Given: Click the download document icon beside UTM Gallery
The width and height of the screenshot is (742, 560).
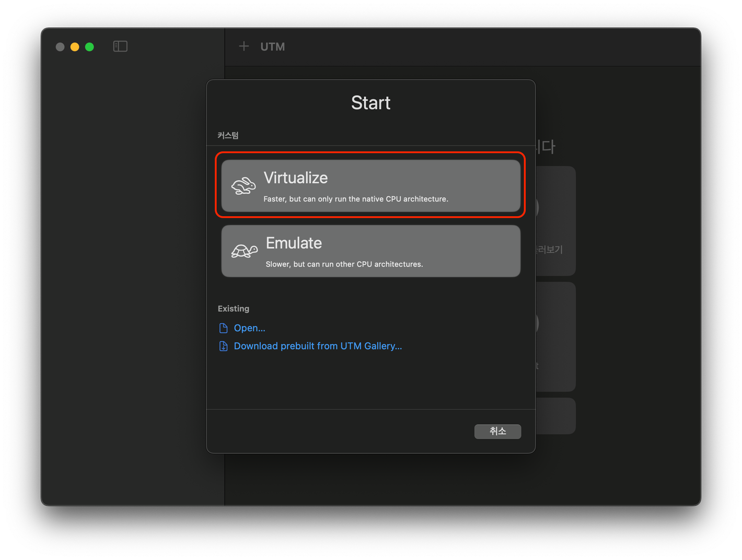Looking at the screenshot, I should (x=223, y=346).
